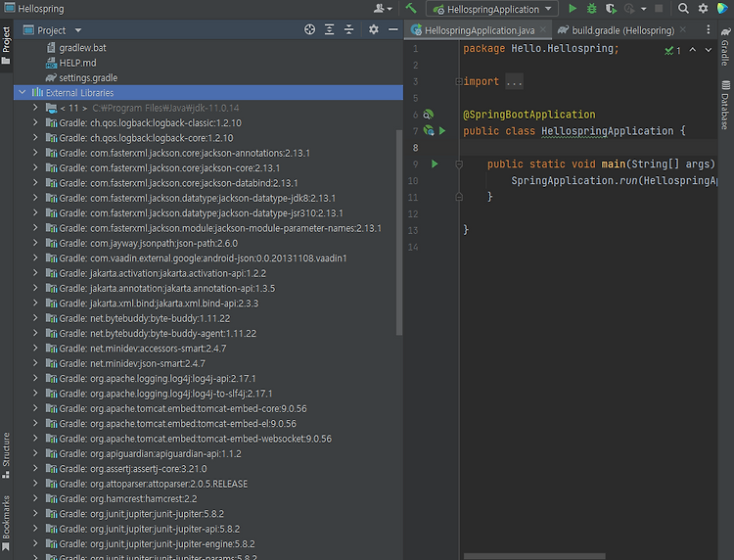The width and height of the screenshot is (734, 560).
Task: Open dropdown arrow next to profiler icon
Action: coord(644,9)
